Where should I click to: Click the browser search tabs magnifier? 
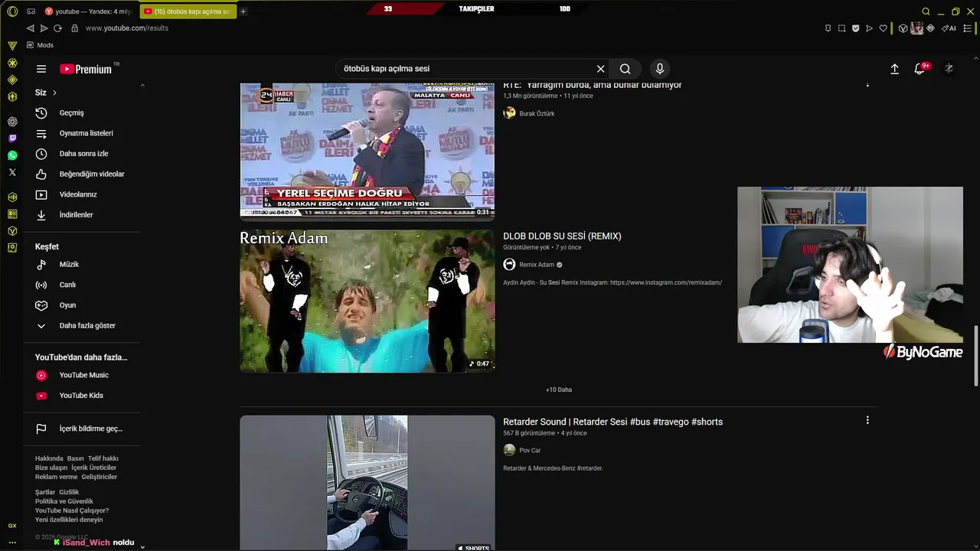926,11
